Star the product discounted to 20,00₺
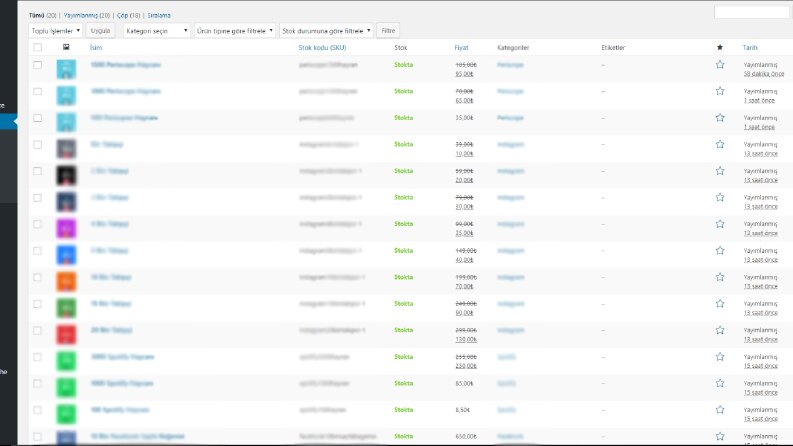Screen dimensions: 793x446 (720, 171)
